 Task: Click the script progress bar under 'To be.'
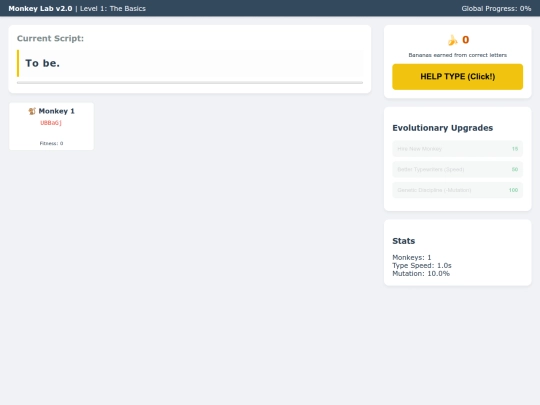pos(190,83)
